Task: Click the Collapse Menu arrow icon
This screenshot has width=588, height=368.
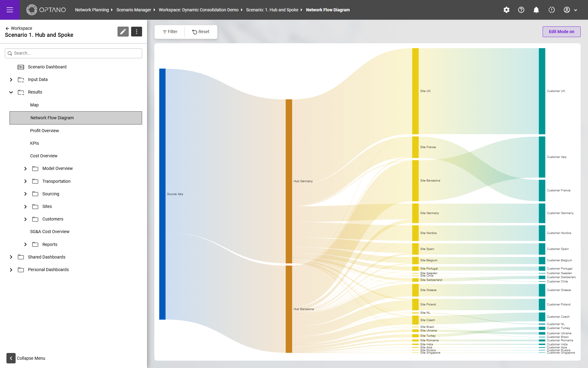Action: 11,358
